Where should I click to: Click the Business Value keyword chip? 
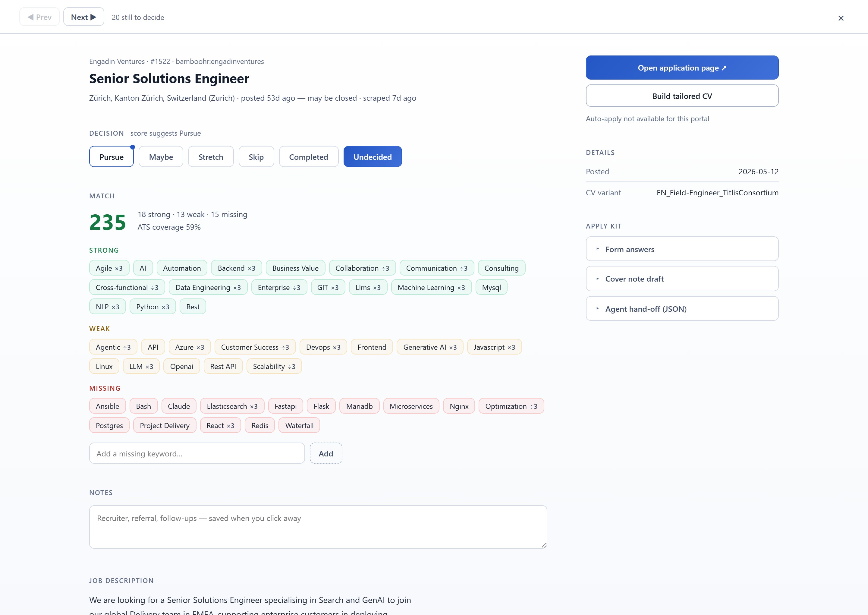(x=295, y=268)
